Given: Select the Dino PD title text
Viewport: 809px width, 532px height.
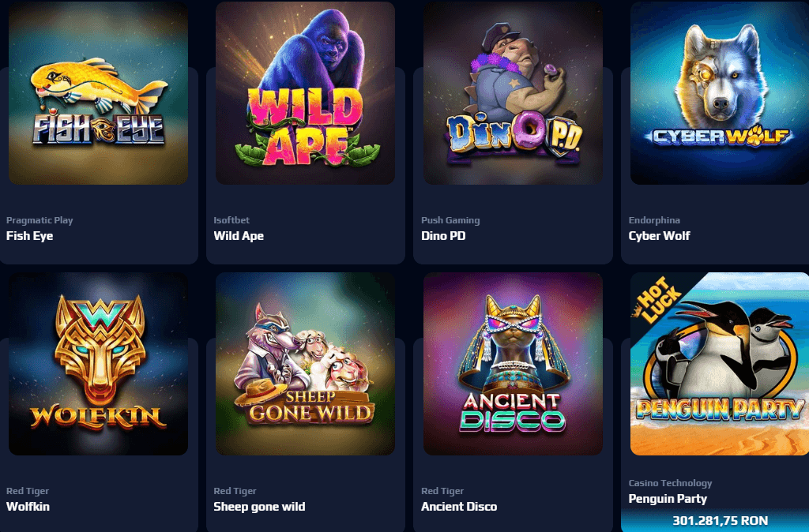Looking at the screenshot, I should pos(443,236).
